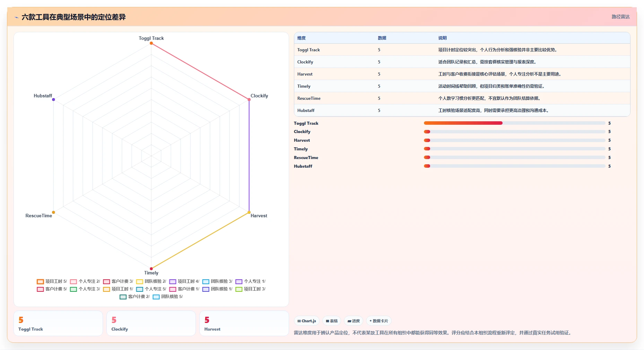This screenshot has width=644, height=350.
Task: Click the description starting 活动时间线帮助回顾
Action: pos(491,86)
